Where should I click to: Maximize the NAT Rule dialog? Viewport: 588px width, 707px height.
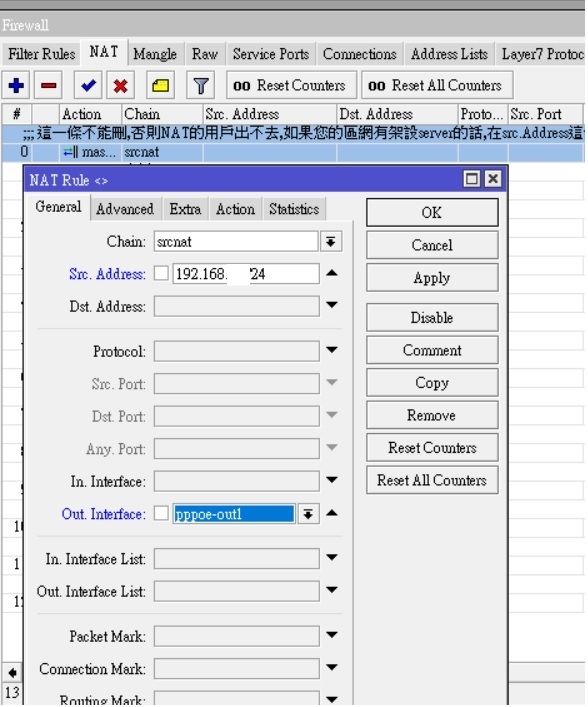(472, 179)
